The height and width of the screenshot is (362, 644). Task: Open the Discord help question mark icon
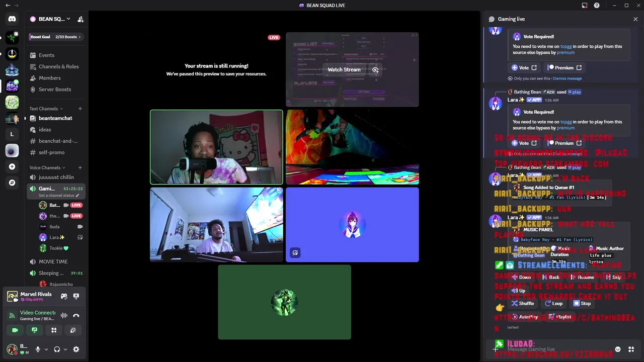click(597, 6)
